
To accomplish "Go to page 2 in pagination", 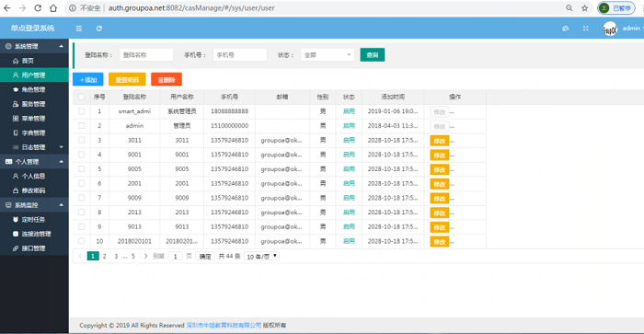I will click(104, 256).
